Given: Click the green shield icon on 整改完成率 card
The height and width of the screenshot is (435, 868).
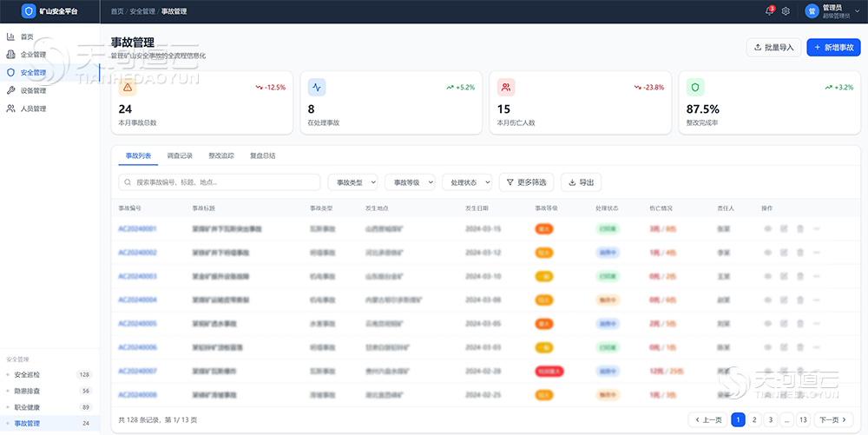Looking at the screenshot, I should point(695,87).
